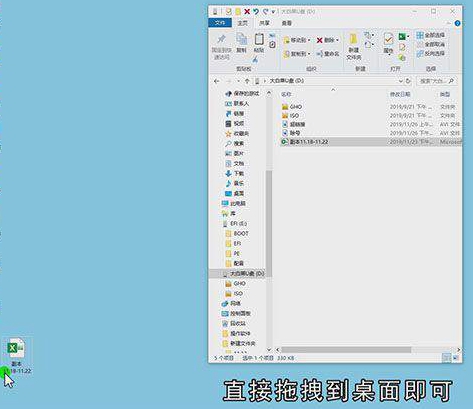
Task: Click Edit icon in Open group
Action: (402, 47)
